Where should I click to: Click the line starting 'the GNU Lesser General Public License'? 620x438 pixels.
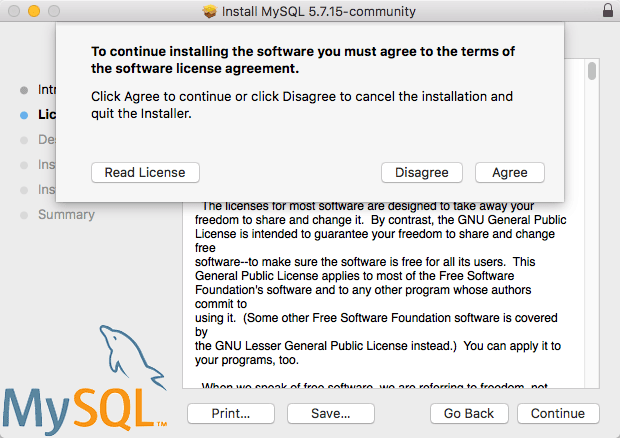pos(378,346)
